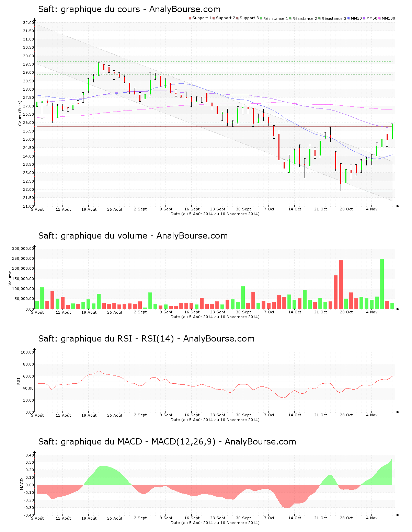Select the 'Résistance 3' legend label
The height and width of the screenshot is (532, 412).
(334, 19)
